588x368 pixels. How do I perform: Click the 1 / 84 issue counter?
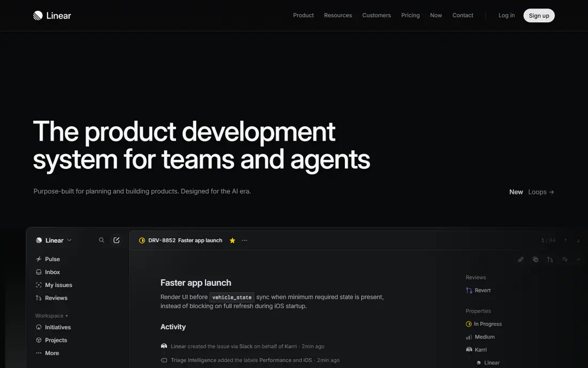pos(548,241)
